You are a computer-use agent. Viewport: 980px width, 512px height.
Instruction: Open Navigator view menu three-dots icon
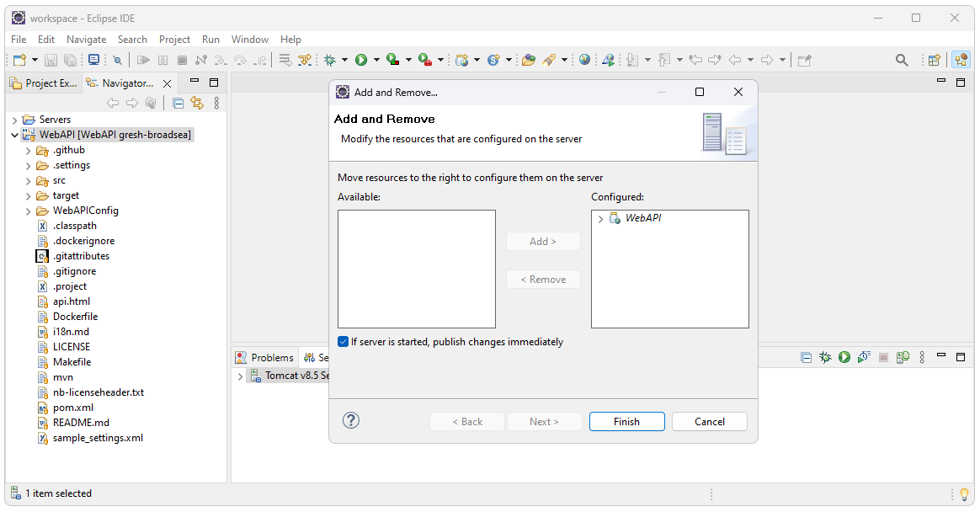click(216, 103)
